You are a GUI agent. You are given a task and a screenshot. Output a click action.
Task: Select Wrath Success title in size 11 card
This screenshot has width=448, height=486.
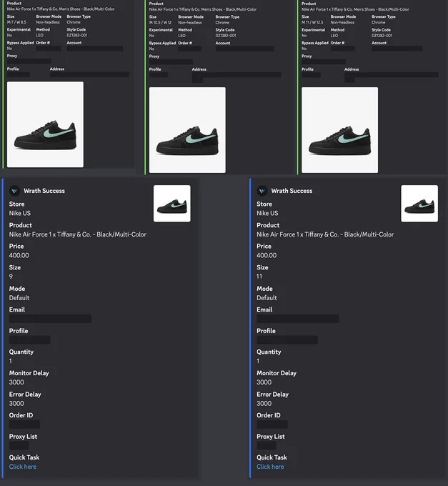(x=292, y=191)
